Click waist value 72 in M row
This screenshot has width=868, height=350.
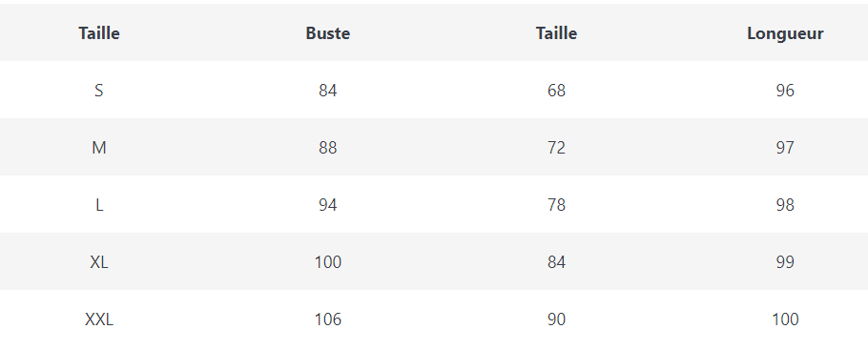point(556,148)
